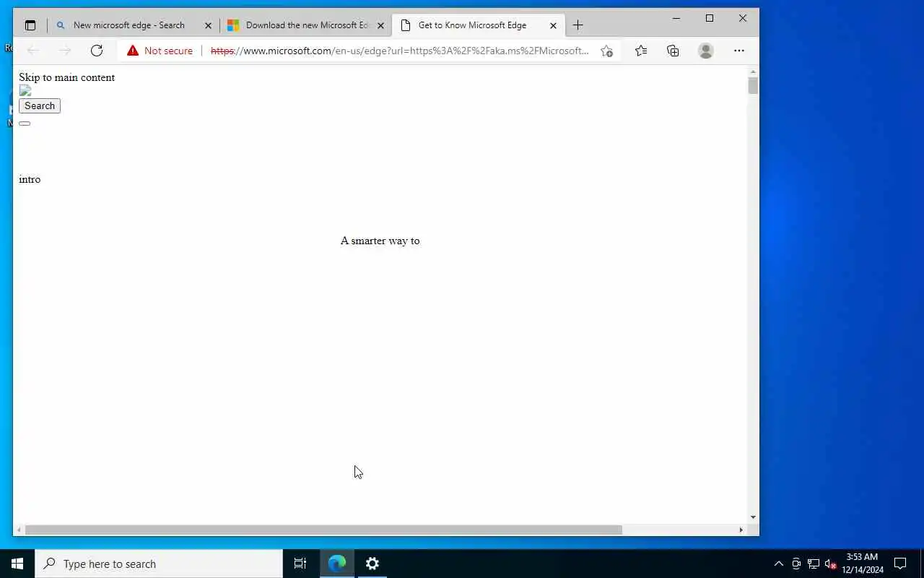Open the Action Center notifications icon
This screenshot has width=924, height=578.
[900, 564]
